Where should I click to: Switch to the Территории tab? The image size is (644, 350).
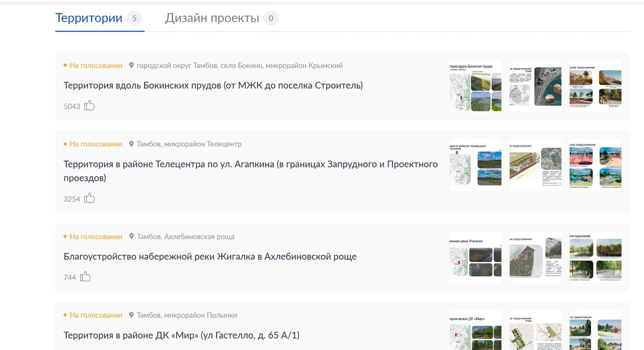(x=89, y=18)
